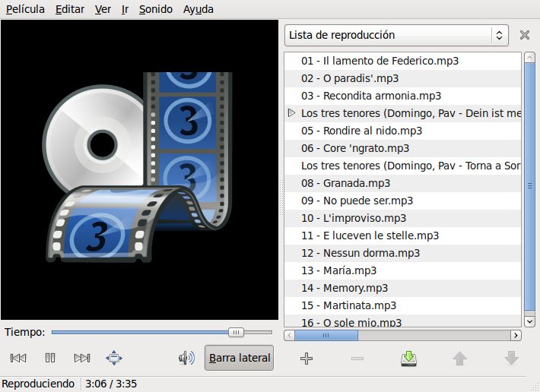Select the playing track Dein ist me
This screenshot has width=540, height=392.
click(402, 113)
